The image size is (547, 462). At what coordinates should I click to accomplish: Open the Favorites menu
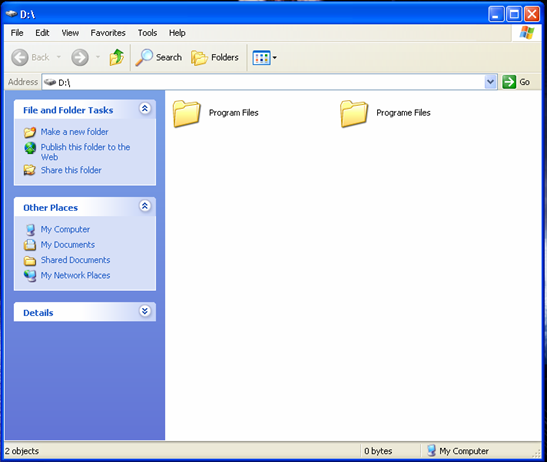(108, 33)
